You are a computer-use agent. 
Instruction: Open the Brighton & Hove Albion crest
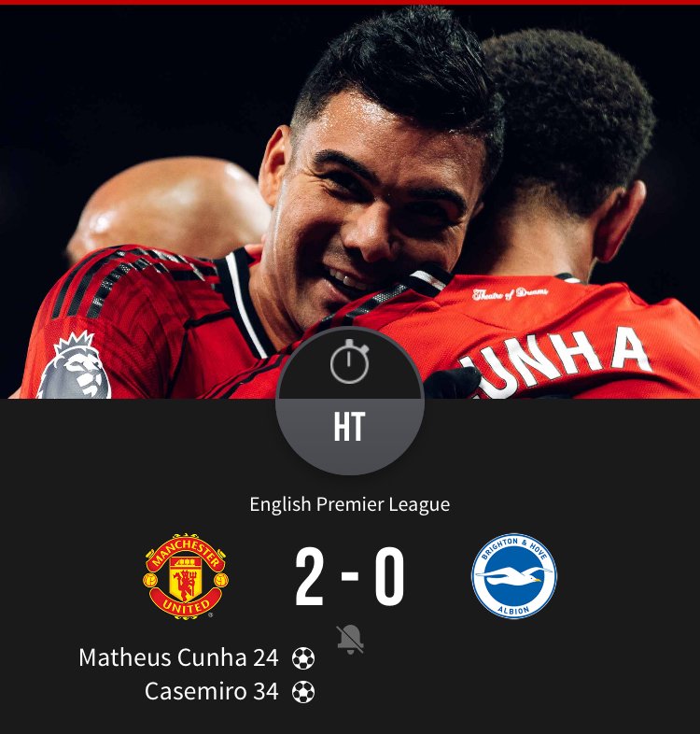tap(514, 576)
